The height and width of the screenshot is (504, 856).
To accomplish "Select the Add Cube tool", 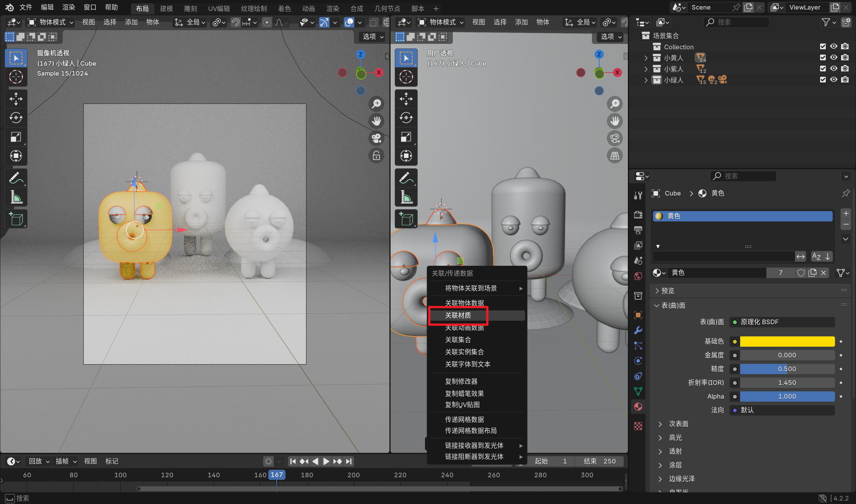I will 16,218.
